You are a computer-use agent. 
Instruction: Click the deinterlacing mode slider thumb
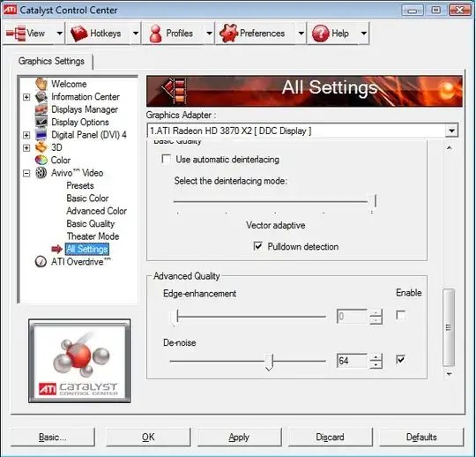point(373,203)
